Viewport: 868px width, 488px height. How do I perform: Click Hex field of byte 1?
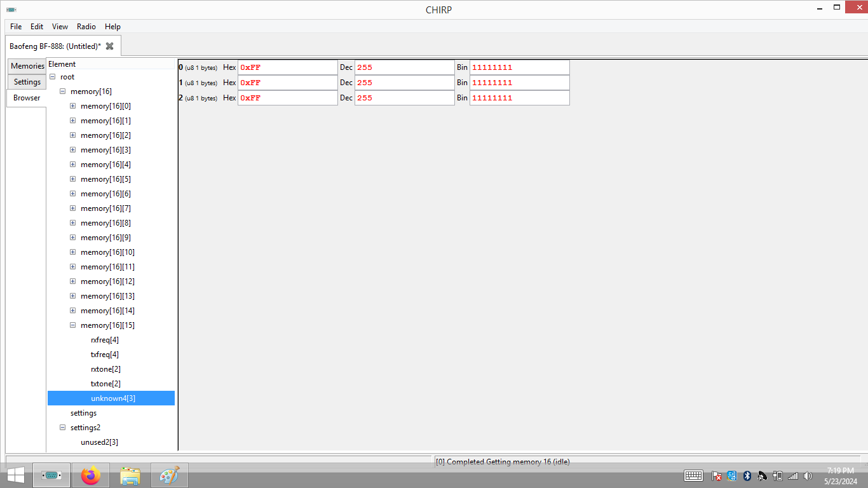288,83
